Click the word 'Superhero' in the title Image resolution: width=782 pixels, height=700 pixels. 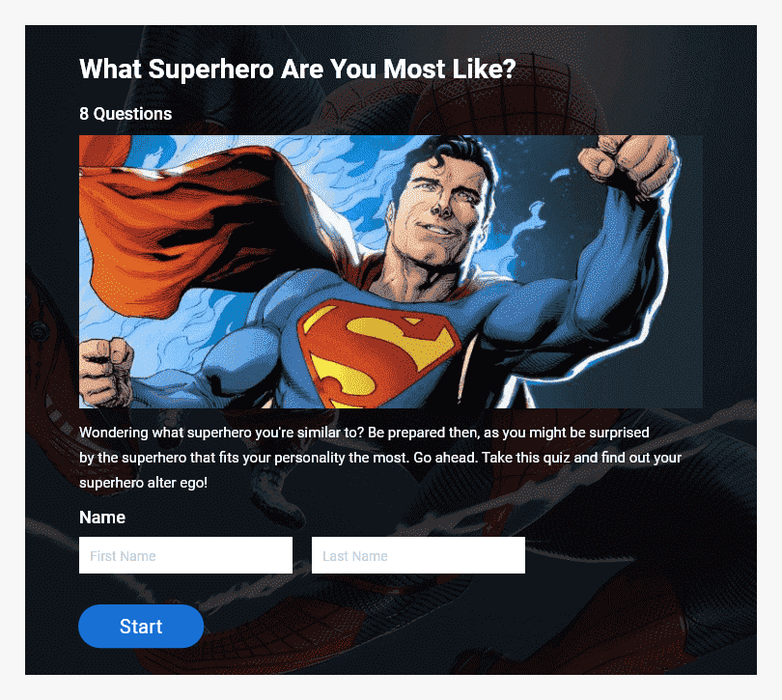click(211, 69)
